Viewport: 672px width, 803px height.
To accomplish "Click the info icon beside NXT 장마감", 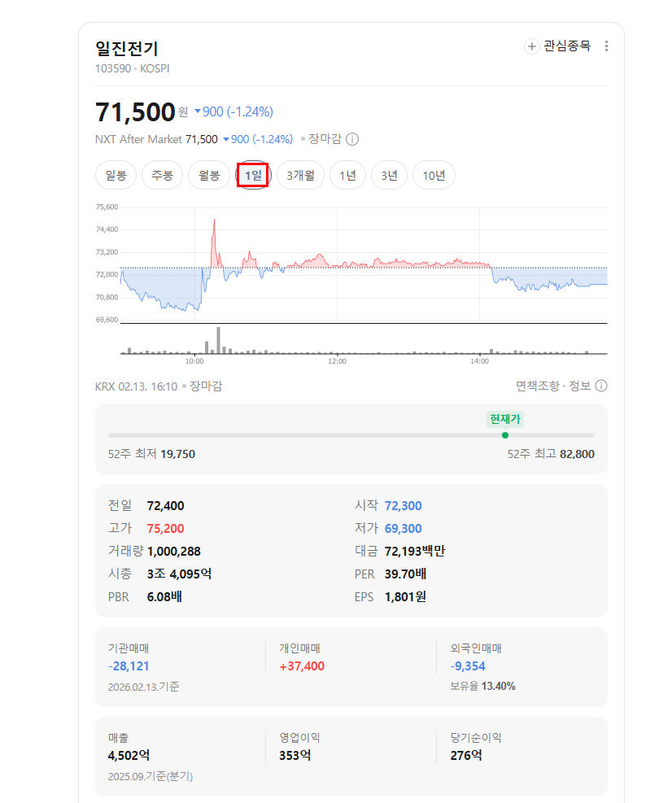I will point(352,139).
